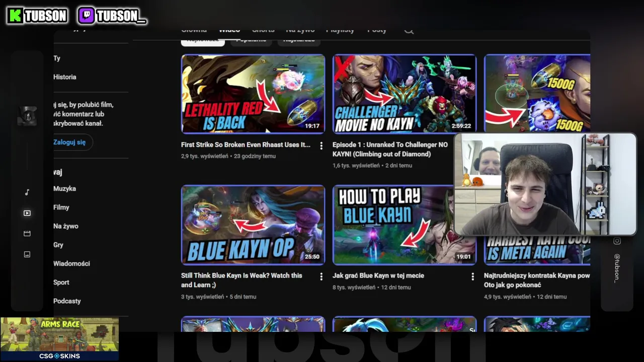Open title Still Think Blue Kayn Is Weak

[242, 280]
